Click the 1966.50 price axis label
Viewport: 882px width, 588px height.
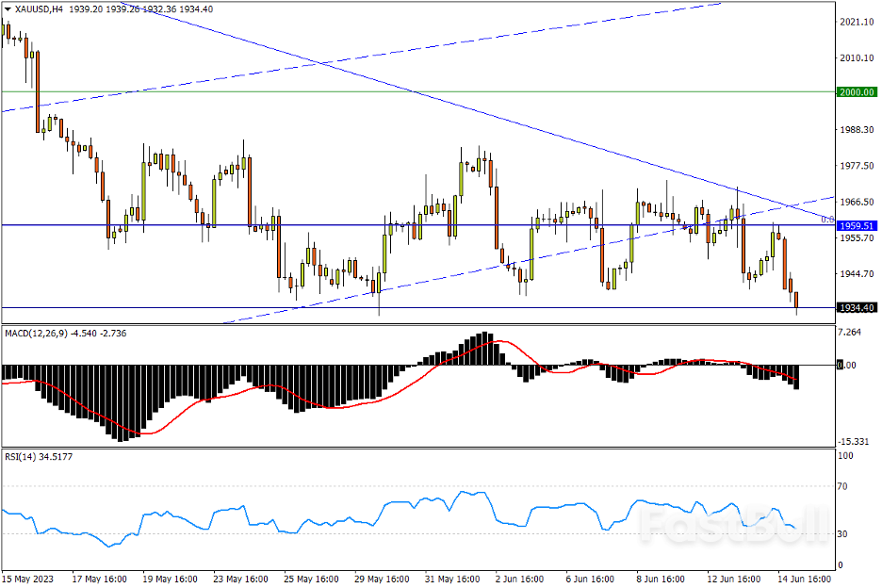(857, 202)
